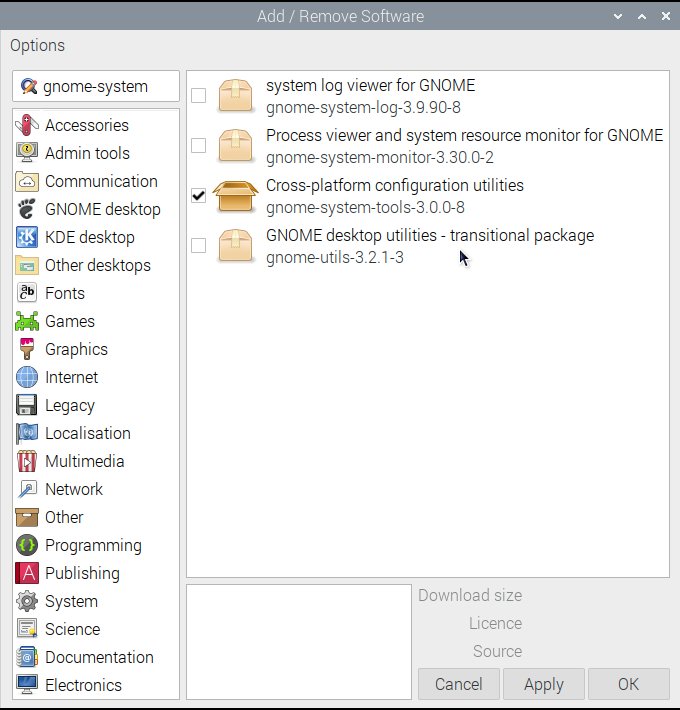Click the Cancel button
The image size is (680, 710).
459,684
